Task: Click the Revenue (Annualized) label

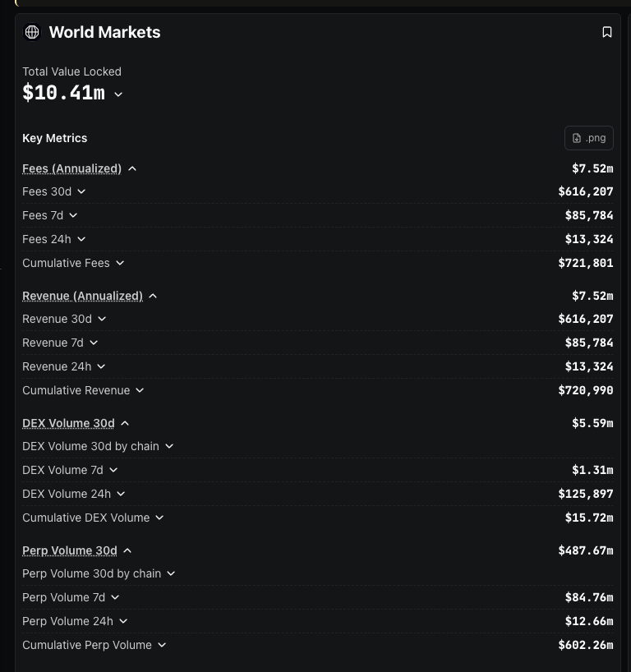Action: click(82, 296)
